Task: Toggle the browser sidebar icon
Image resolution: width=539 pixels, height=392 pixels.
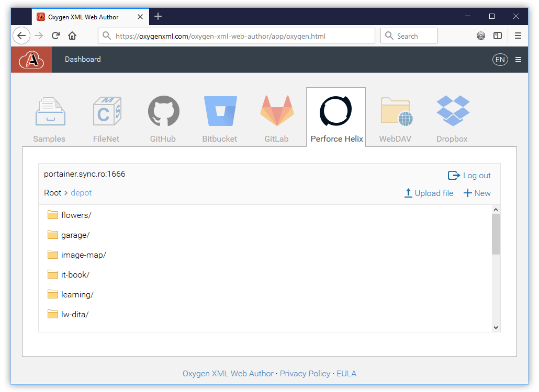Action: pyautogui.click(x=498, y=36)
